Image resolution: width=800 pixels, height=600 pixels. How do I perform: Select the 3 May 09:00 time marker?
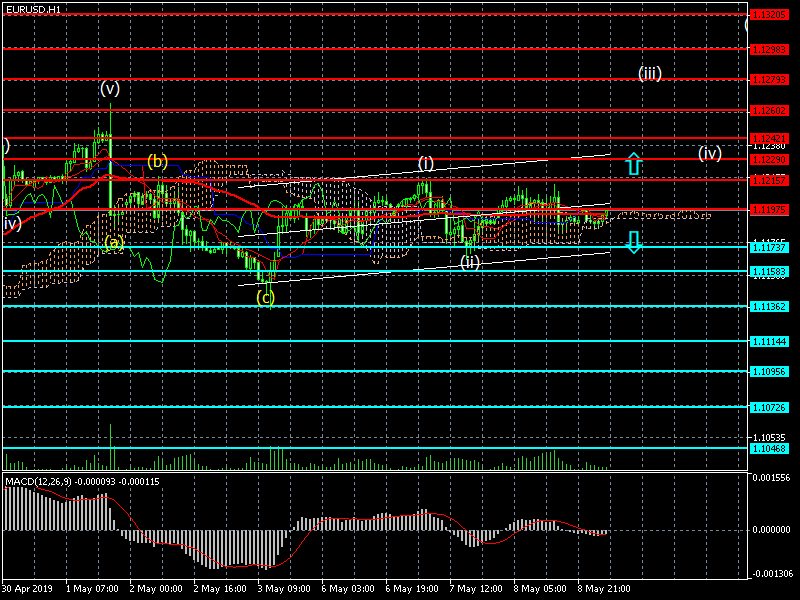284,589
